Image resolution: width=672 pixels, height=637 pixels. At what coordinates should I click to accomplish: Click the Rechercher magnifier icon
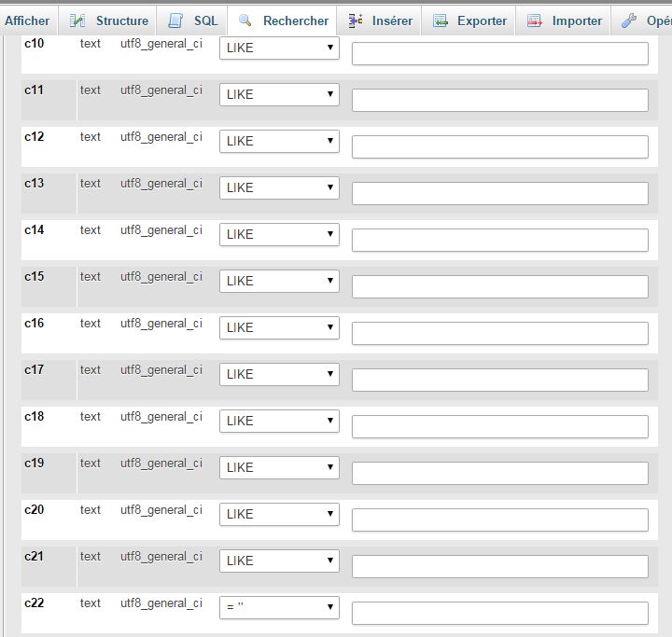click(x=245, y=21)
